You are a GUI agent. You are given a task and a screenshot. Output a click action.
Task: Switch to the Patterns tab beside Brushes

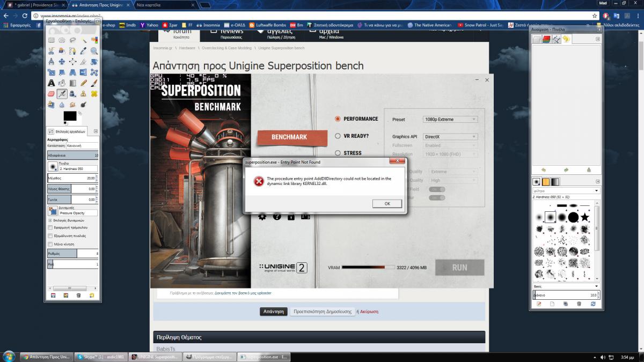546,181
